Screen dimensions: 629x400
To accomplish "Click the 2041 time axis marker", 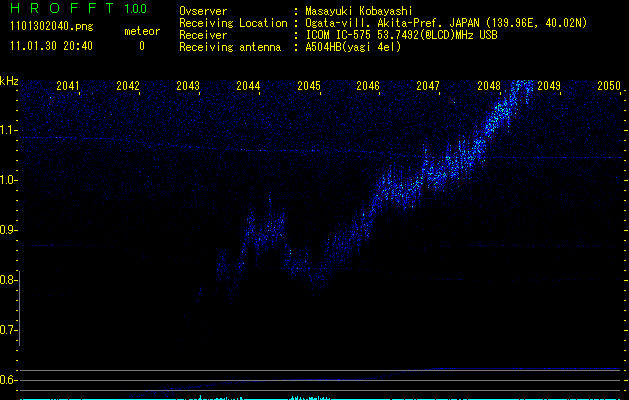I will click(x=68, y=85).
